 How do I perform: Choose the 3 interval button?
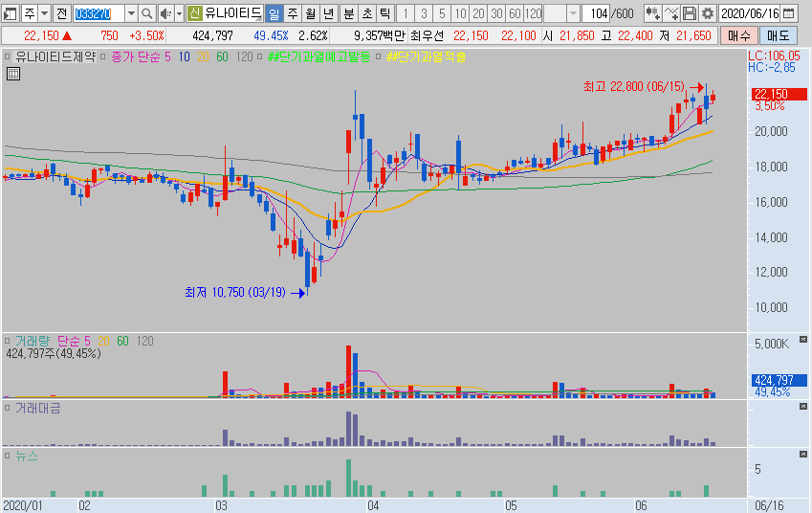[x=424, y=13]
